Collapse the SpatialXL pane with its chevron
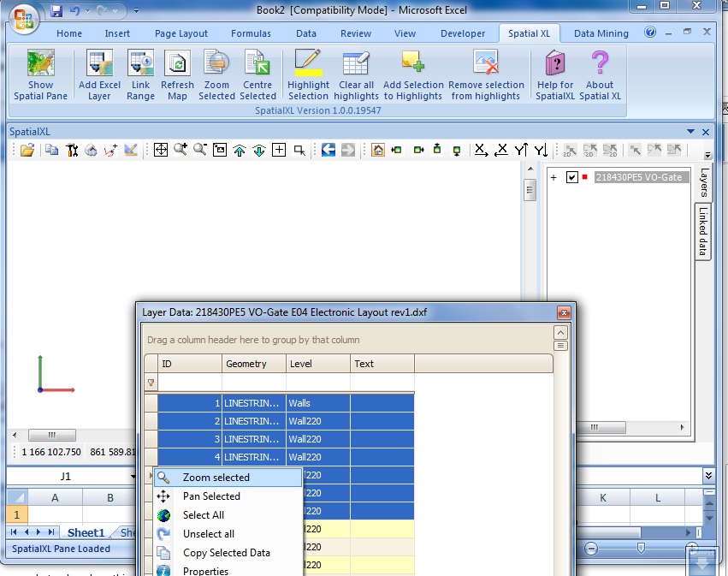This screenshot has width=728, height=576. pyautogui.click(x=691, y=131)
